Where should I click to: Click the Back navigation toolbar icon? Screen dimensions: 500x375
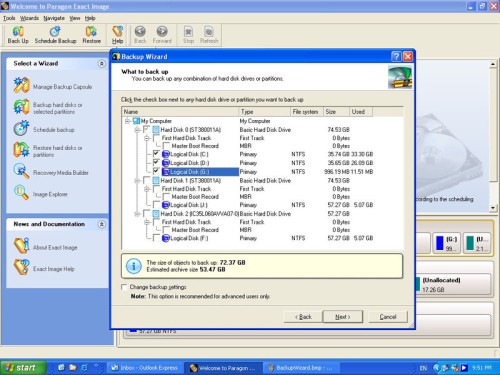[x=140, y=35]
